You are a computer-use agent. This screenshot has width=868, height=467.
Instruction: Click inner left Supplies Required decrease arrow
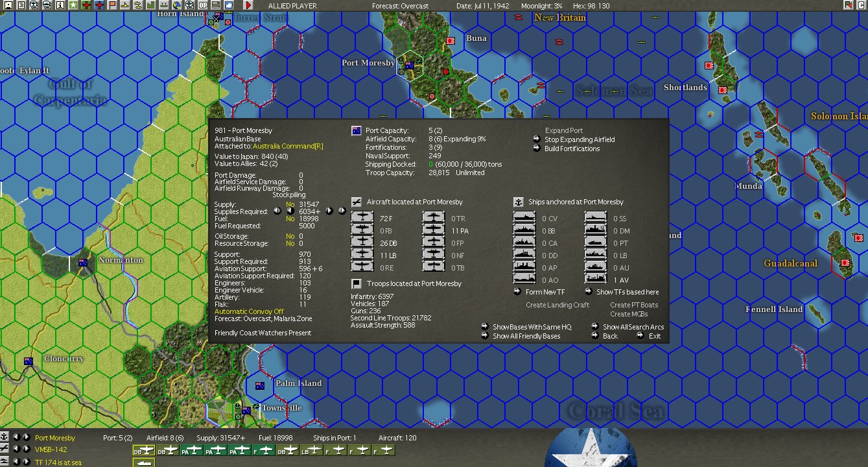[x=290, y=211]
